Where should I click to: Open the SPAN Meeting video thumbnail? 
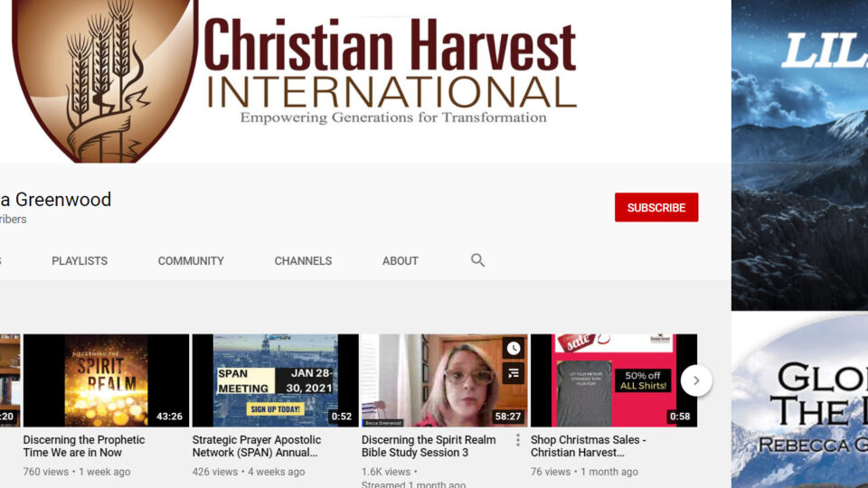click(275, 380)
